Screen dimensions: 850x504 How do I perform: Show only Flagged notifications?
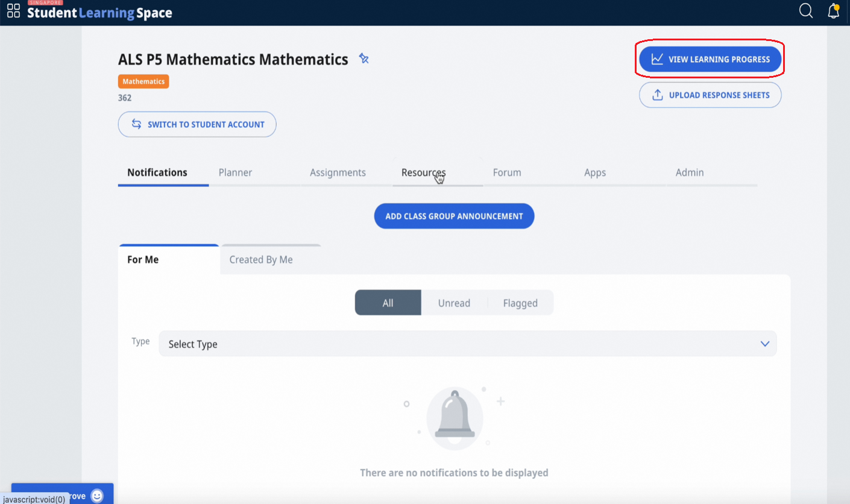click(520, 303)
